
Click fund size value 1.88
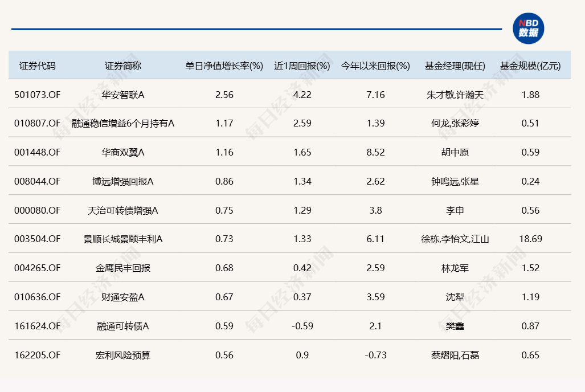coord(530,95)
